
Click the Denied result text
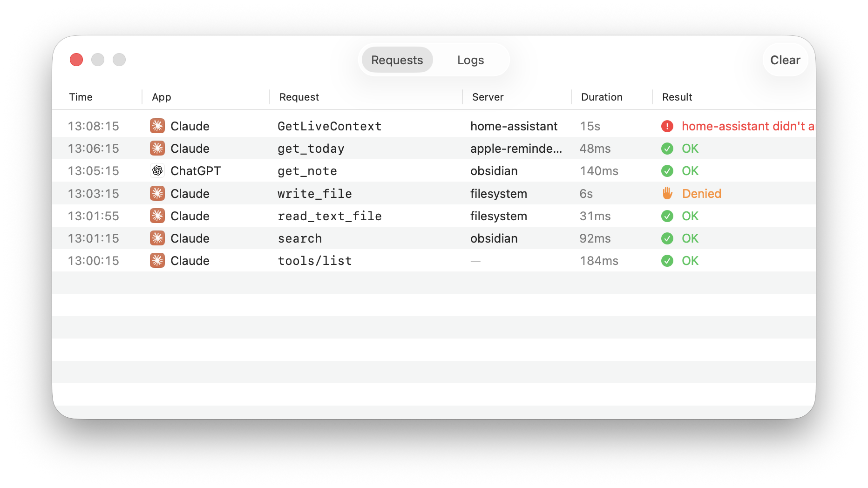[x=701, y=194]
